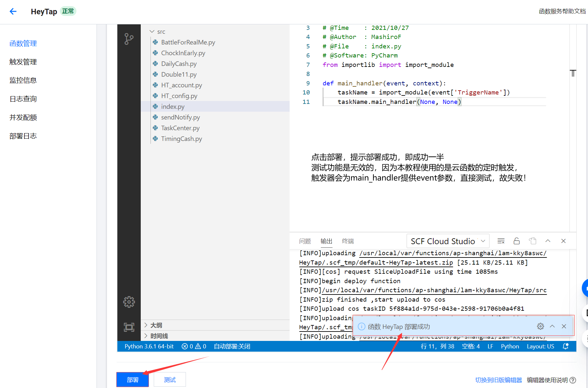588x388 pixels.
Task: Open 函数管理 in the left menu
Action: [x=23, y=44]
